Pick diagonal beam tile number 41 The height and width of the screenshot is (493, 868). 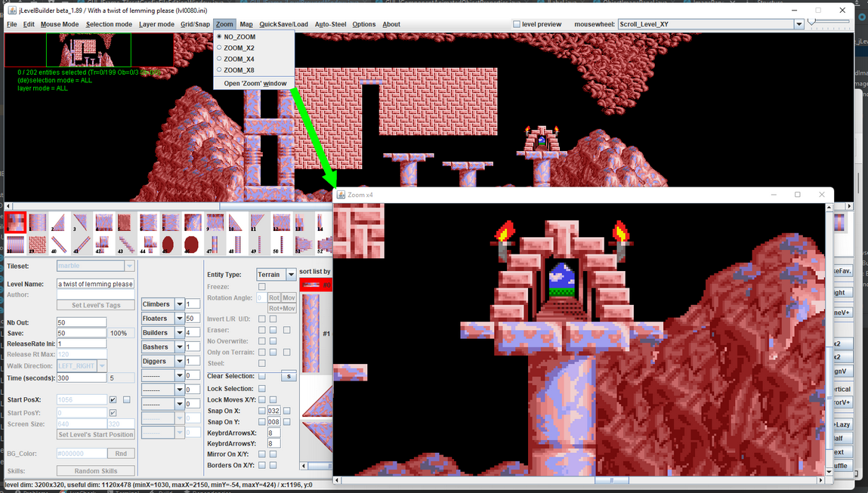coord(82,244)
